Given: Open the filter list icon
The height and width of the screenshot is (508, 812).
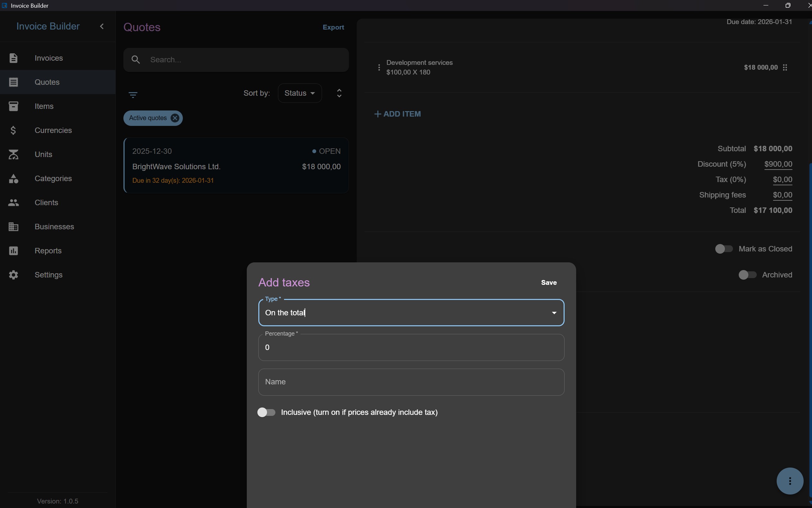Looking at the screenshot, I should click(x=133, y=95).
